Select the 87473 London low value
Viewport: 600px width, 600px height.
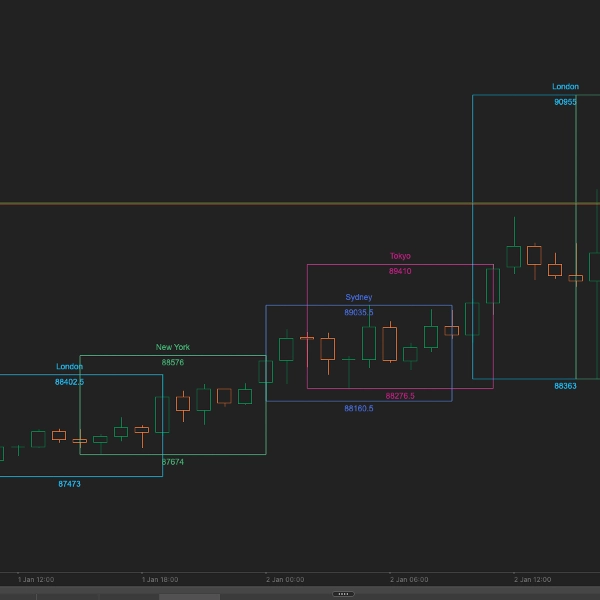tap(69, 484)
